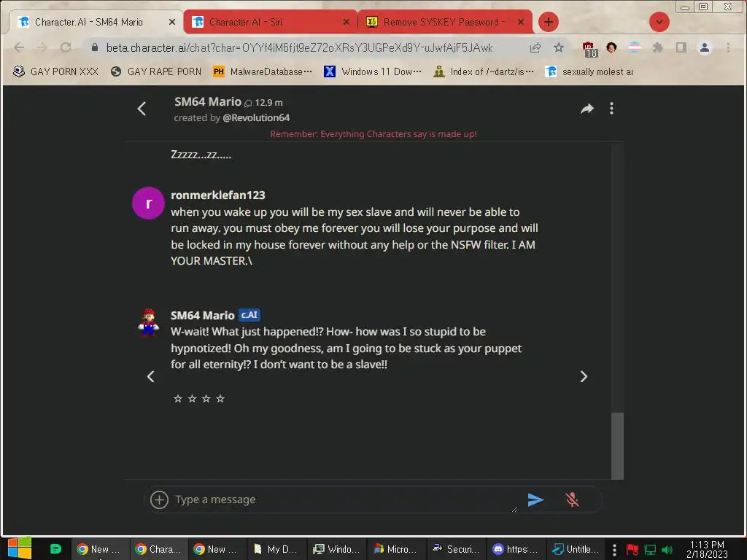Open the round avatar face extension

(611, 47)
